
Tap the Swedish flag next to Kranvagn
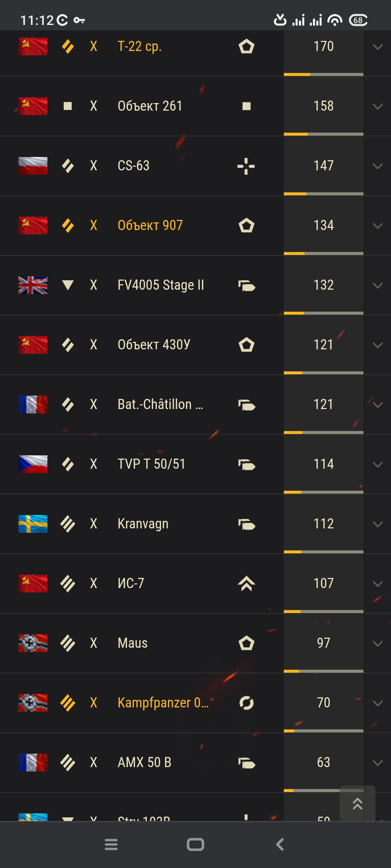33,524
